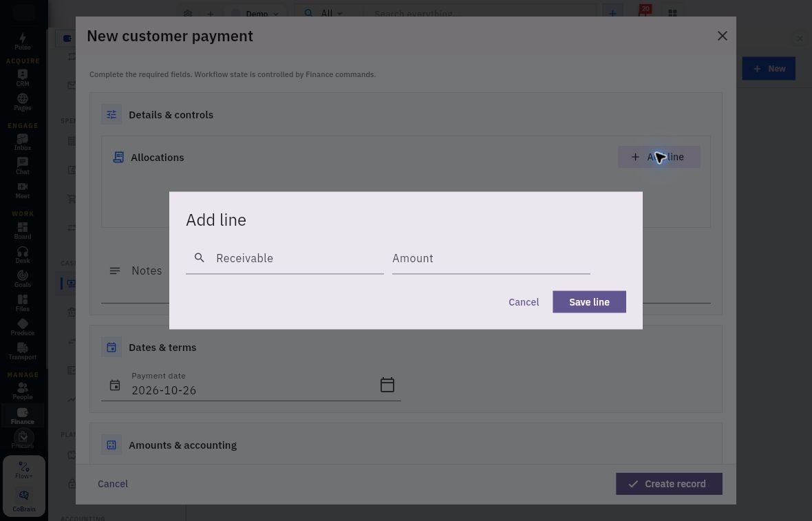Open the Meet module
Image resolution: width=812 pixels, height=521 pixels.
pyautogui.click(x=22, y=191)
